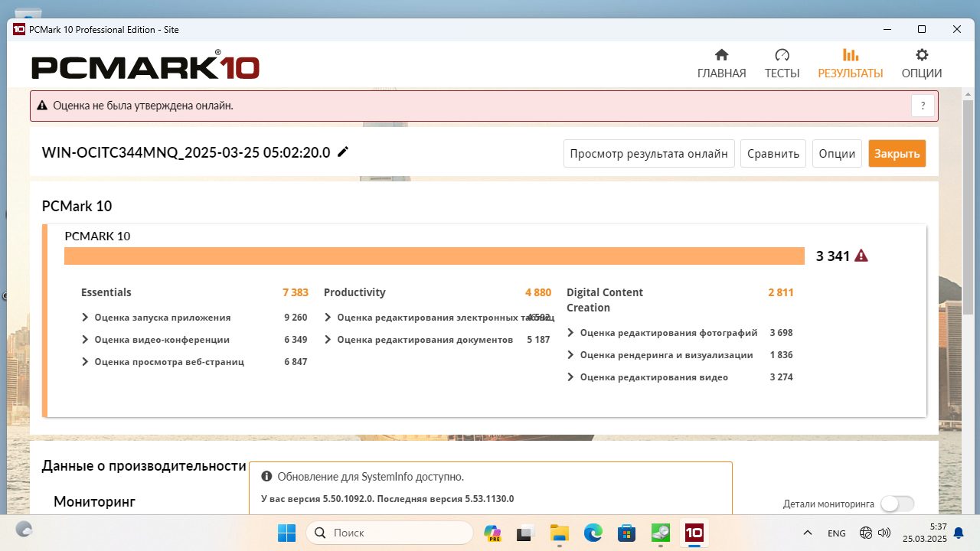The width and height of the screenshot is (980, 551).
Task: Click the Сравнить button
Action: tap(773, 153)
